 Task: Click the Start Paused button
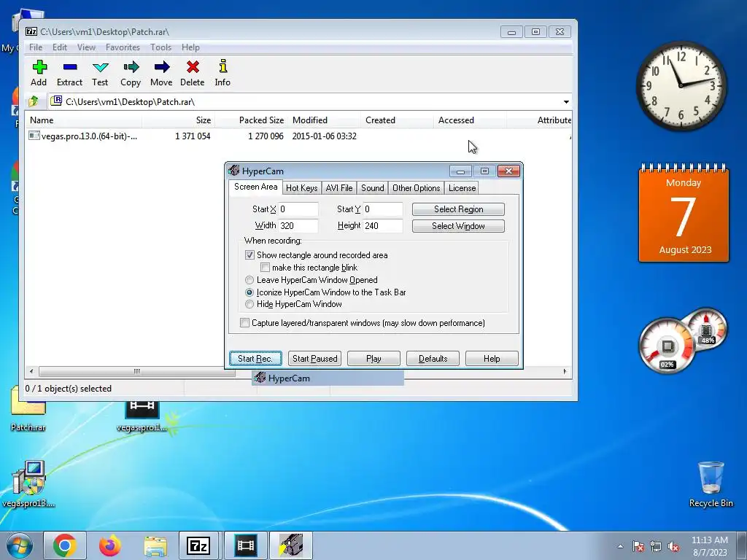[314, 359]
